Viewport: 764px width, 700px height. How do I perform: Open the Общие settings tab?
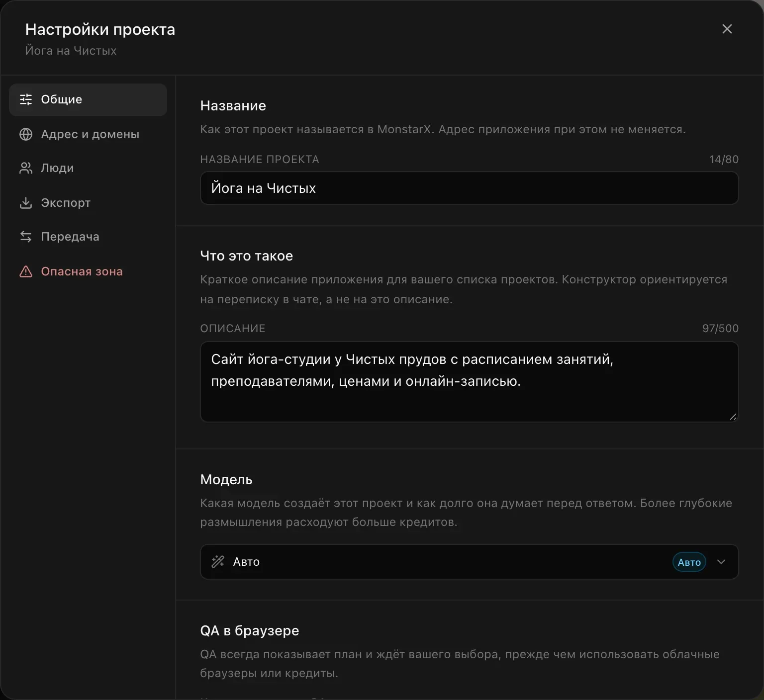[x=88, y=99]
